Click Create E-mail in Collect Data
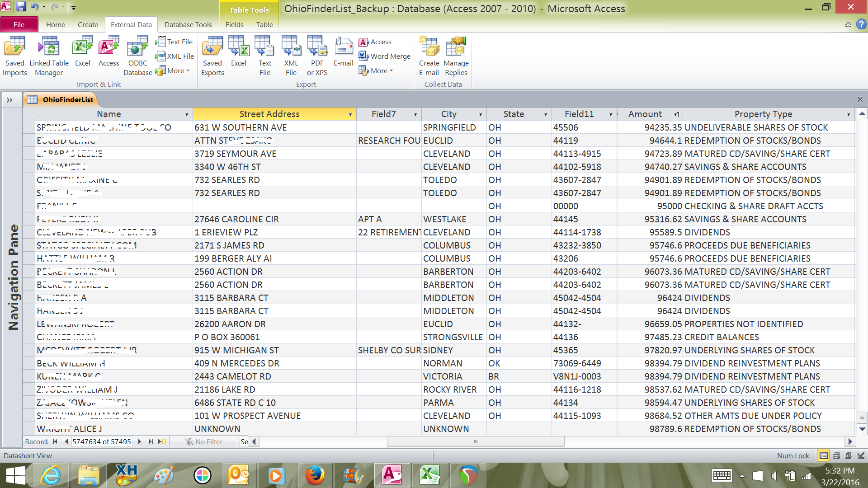The image size is (868, 488). 429,56
